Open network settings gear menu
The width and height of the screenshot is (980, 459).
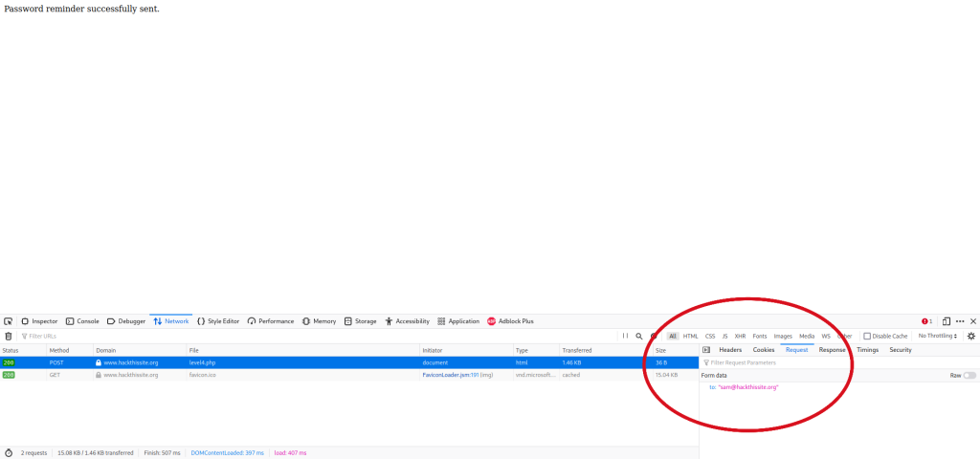point(970,337)
